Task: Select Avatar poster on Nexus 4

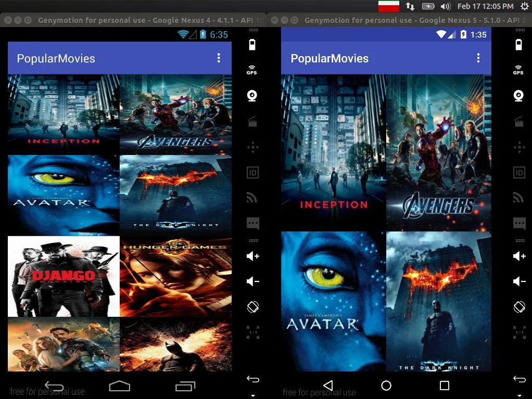Action: [x=64, y=195]
